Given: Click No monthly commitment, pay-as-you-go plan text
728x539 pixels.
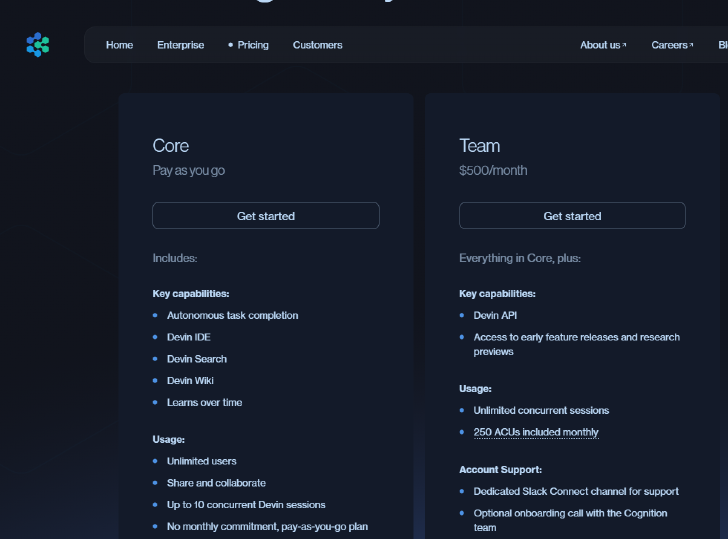Looking at the screenshot, I should click(267, 526).
